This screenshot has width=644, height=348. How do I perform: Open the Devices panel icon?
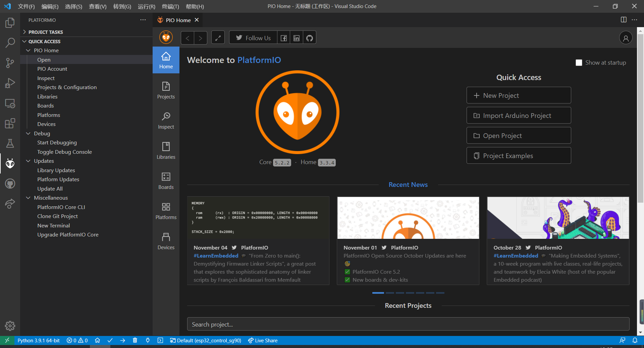click(x=166, y=240)
